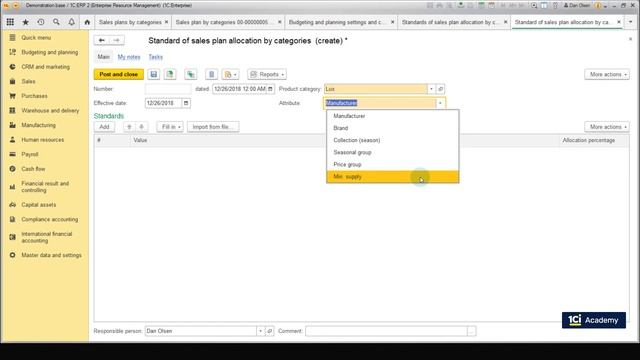Open the create-based-on dropdown icon

(x=230, y=74)
